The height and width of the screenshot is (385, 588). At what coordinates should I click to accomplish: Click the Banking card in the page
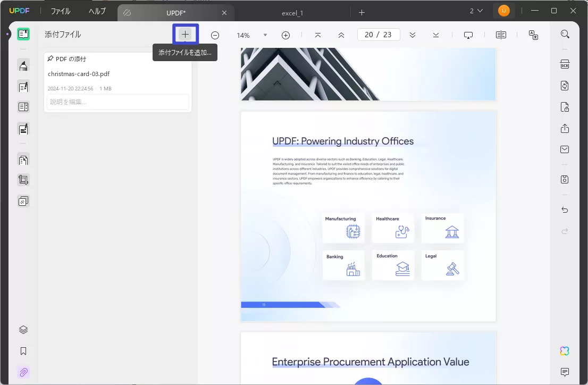tap(343, 265)
